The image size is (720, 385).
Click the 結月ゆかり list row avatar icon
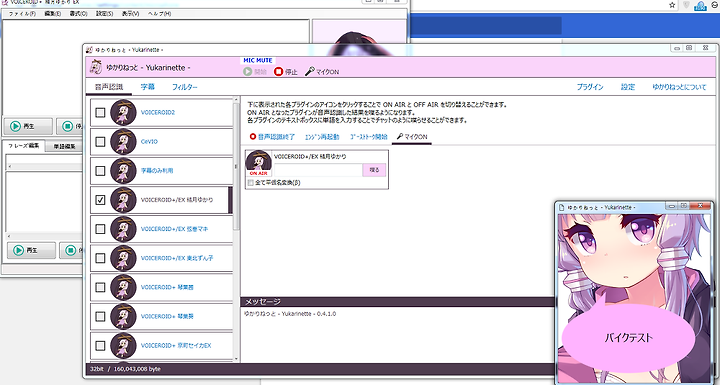click(x=124, y=200)
